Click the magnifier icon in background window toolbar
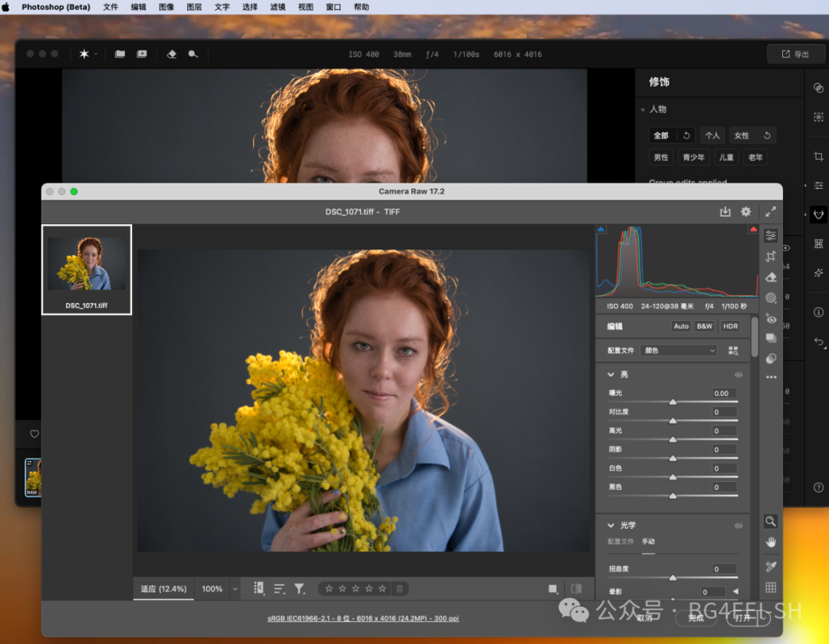This screenshot has height=644, width=829. point(193,54)
